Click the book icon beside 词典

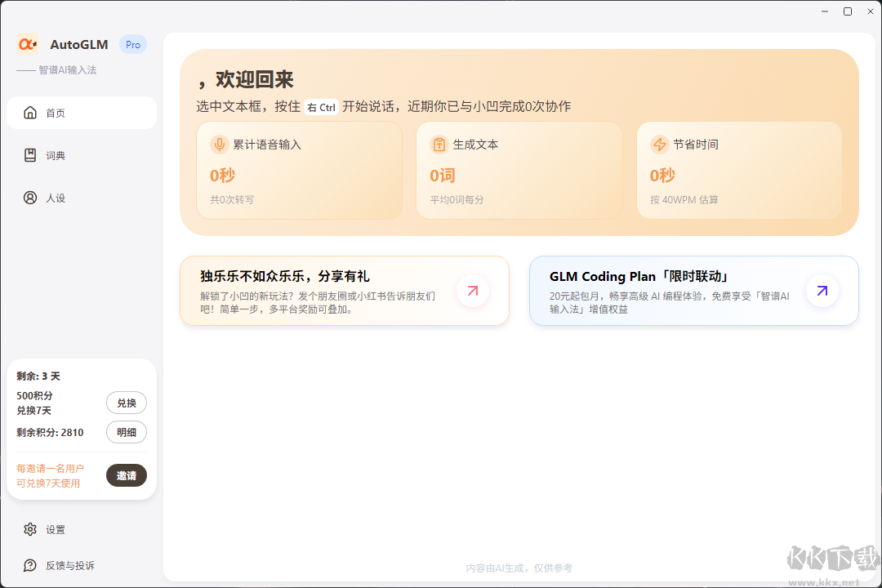[x=30, y=155]
